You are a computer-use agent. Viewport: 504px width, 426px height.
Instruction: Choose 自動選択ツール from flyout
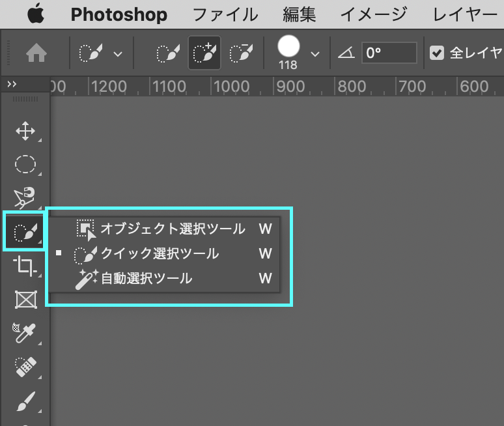click(x=165, y=278)
